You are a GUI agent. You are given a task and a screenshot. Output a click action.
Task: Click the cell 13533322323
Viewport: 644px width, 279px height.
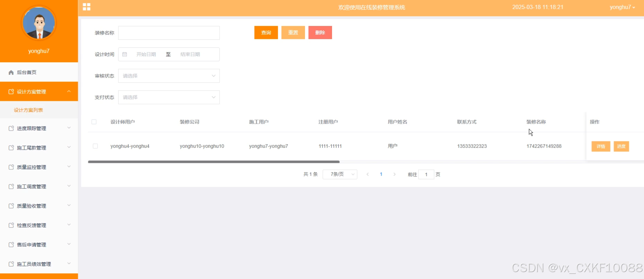[472, 146]
